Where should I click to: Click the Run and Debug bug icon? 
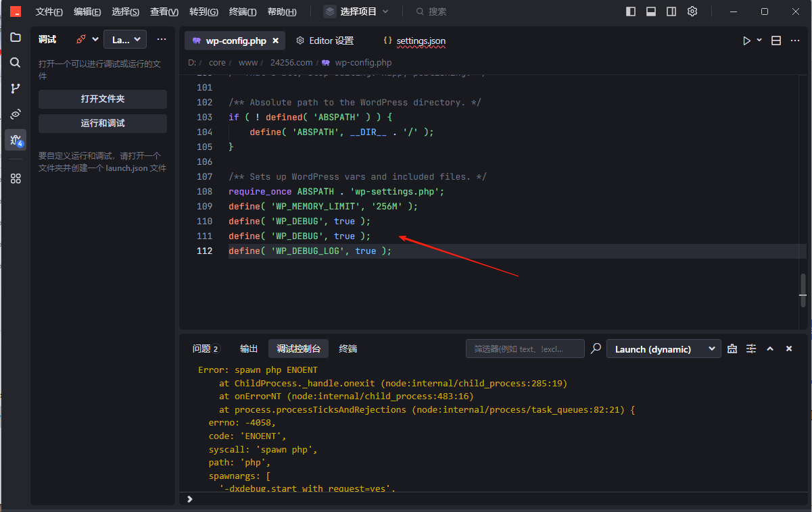coord(16,140)
